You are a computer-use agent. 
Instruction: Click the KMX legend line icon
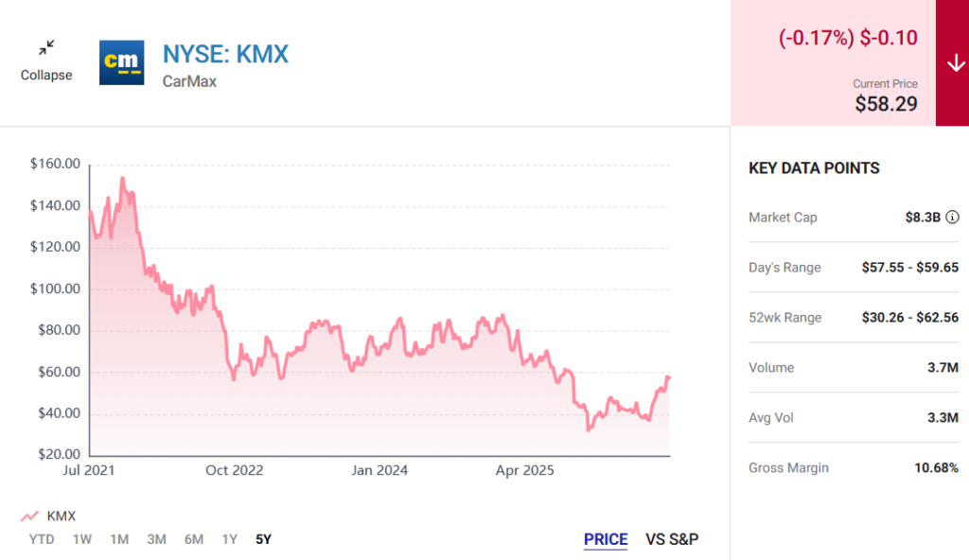click(29, 516)
